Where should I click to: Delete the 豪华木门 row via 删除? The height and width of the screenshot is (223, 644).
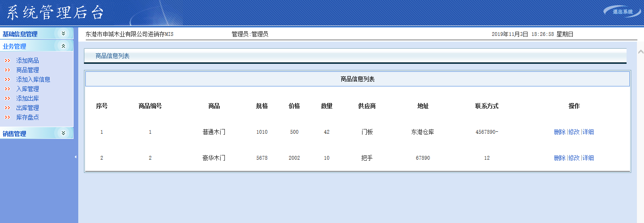(560, 158)
